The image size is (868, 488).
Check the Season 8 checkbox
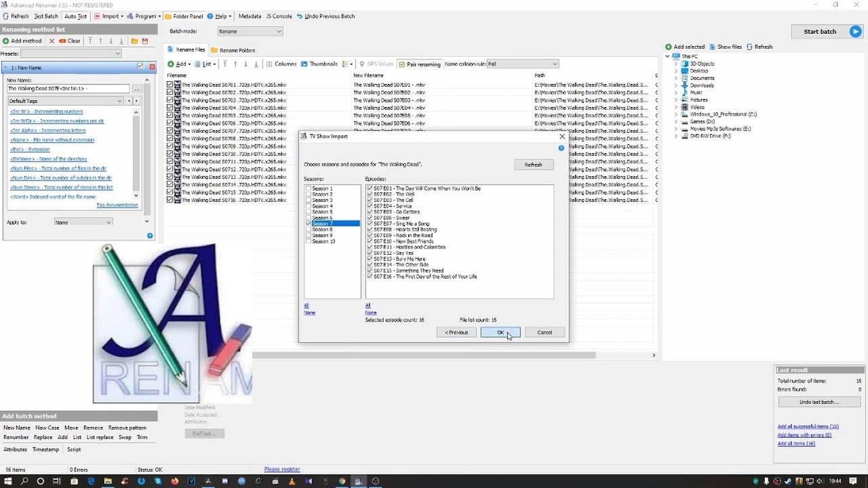click(309, 230)
